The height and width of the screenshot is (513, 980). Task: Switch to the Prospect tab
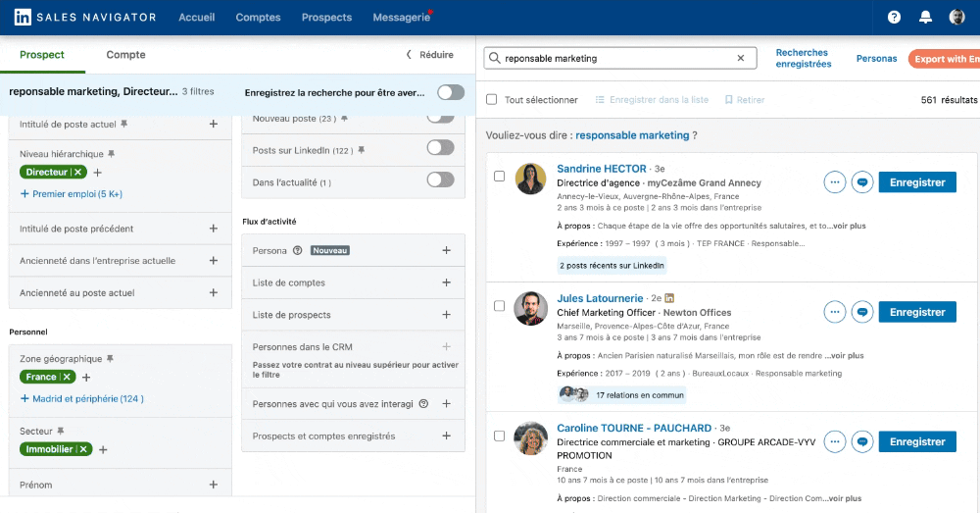pyautogui.click(x=42, y=54)
